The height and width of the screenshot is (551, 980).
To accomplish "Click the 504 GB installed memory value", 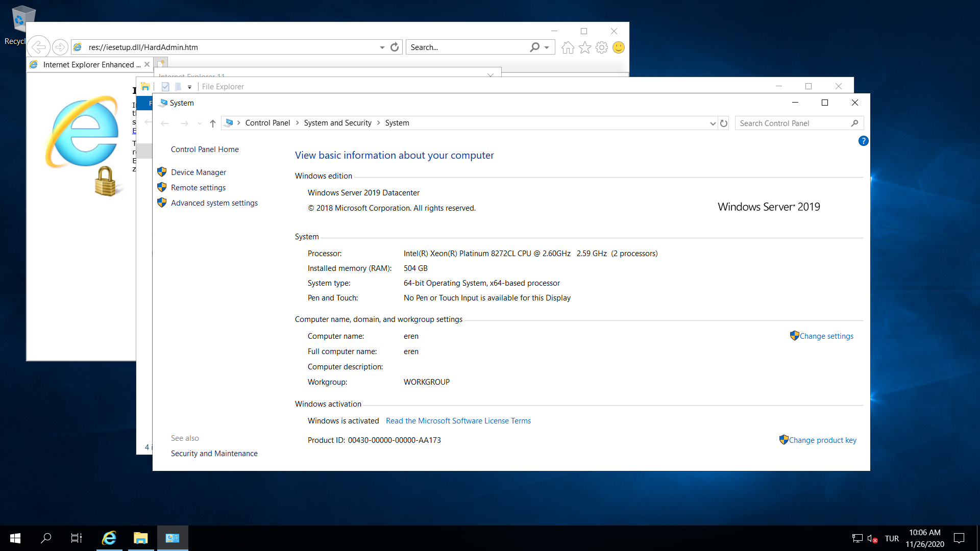I will click(415, 268).
